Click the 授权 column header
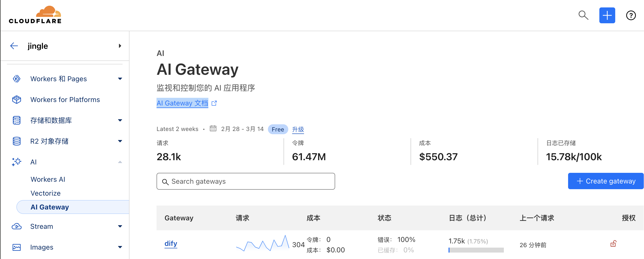644x259 pixels. [629, 218]
